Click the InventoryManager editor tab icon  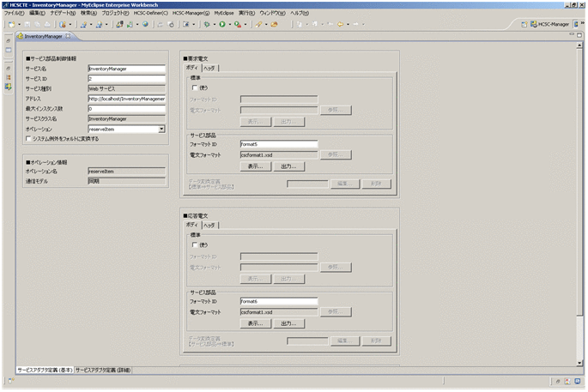coord(21,37)
